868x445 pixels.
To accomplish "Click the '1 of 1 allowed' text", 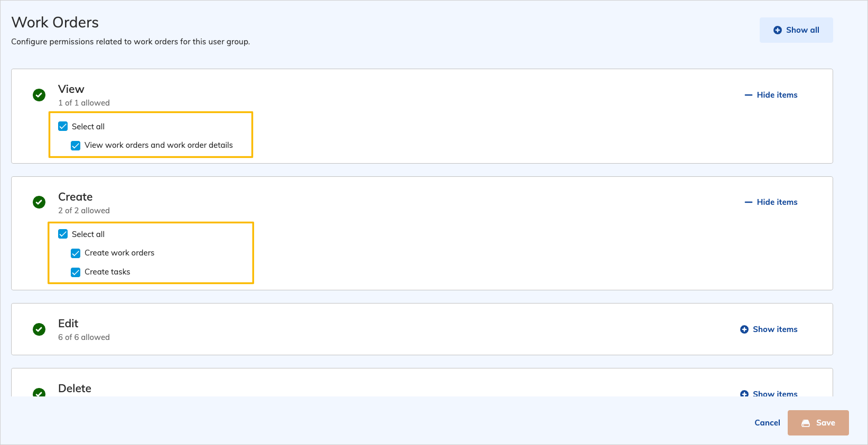I will coord(84,103).
